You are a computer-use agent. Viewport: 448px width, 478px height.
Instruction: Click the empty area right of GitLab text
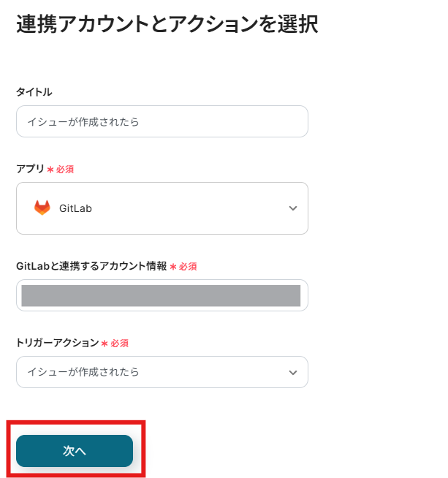(190, 208)
